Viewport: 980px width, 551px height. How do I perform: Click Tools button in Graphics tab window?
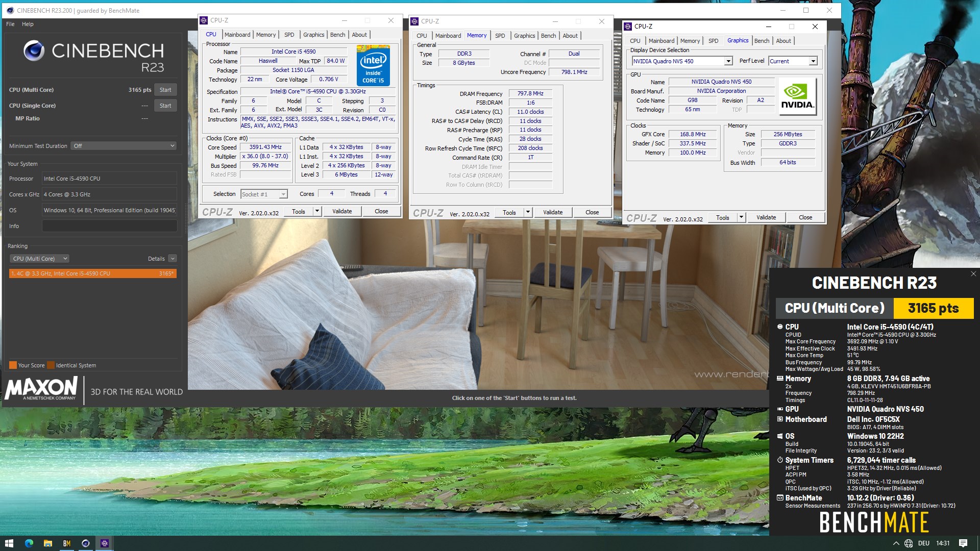pos(722,217)
